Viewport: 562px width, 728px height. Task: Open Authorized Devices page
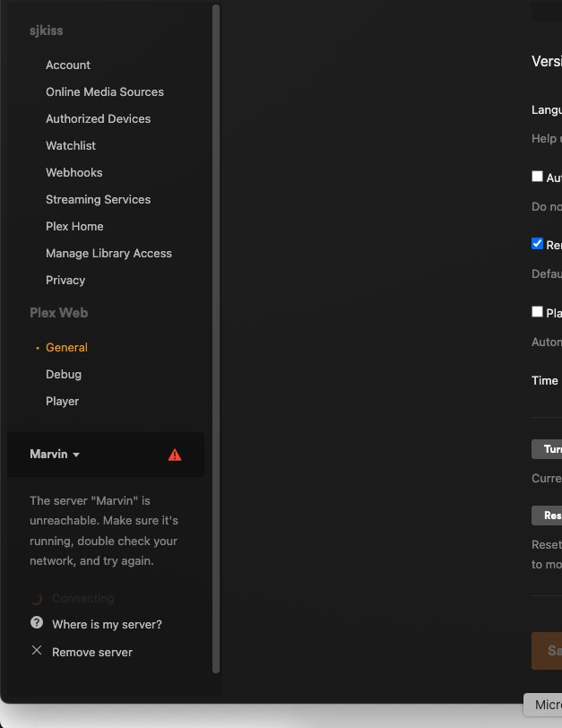[x=98, y=118]
